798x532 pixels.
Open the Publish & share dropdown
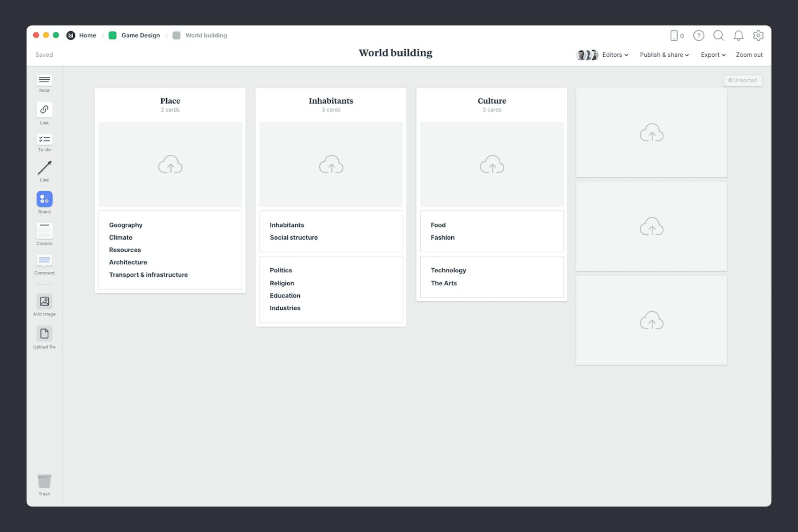[664, 55]
